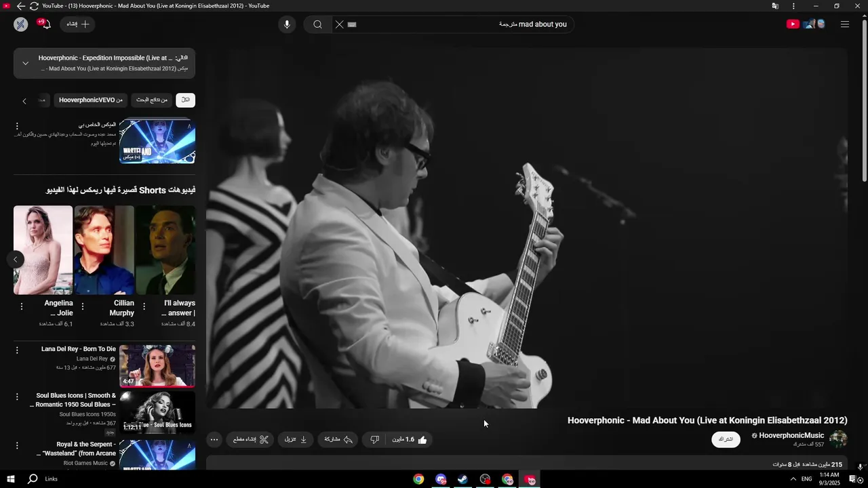
Task: Open Lana Del Rey Born To Die thumbnail
Action: click(157, 366)
